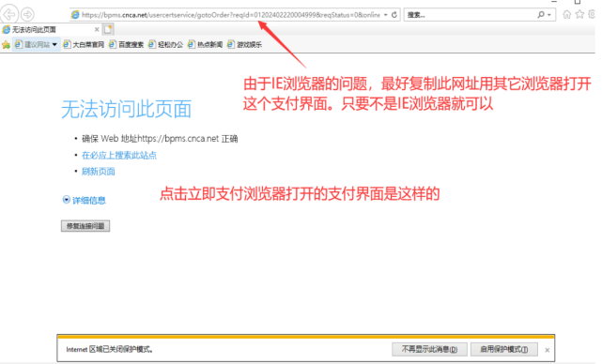Click the magnifier search icon
This screenshot has width=602, height=364.
click(541, 15)
